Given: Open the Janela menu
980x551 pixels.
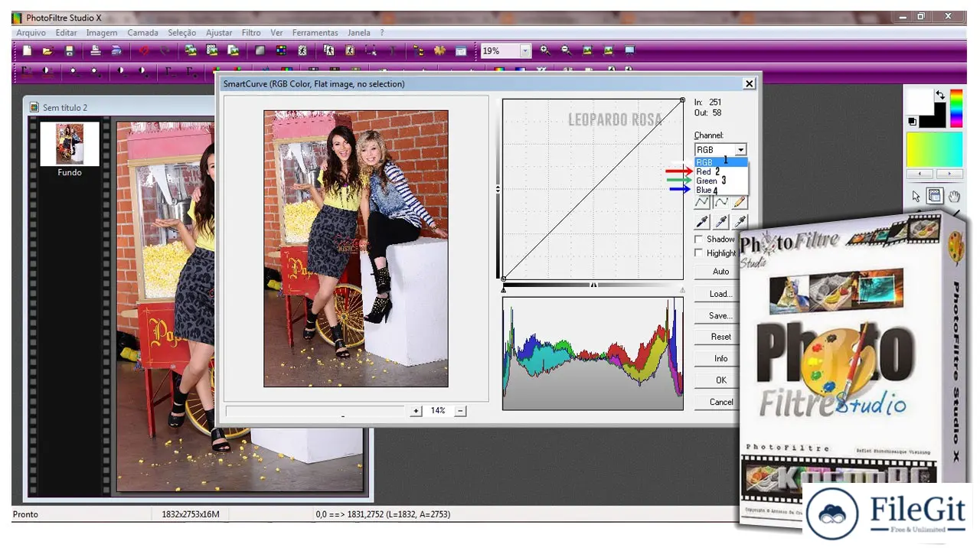Looking at the screenshot, I should [359, 33].
